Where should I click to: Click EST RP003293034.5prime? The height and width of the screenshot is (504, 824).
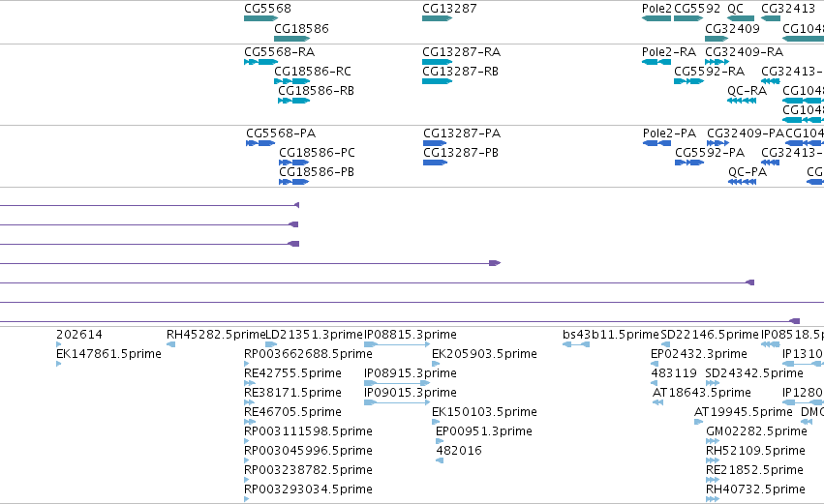pyautogui.click(x=308, y=489)
